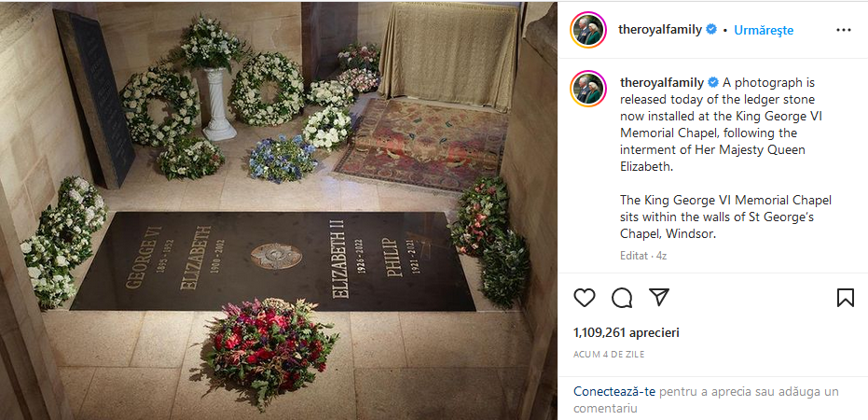Click the add comment prompt text
The image size is (868, 420).
(x=707, y=400)
